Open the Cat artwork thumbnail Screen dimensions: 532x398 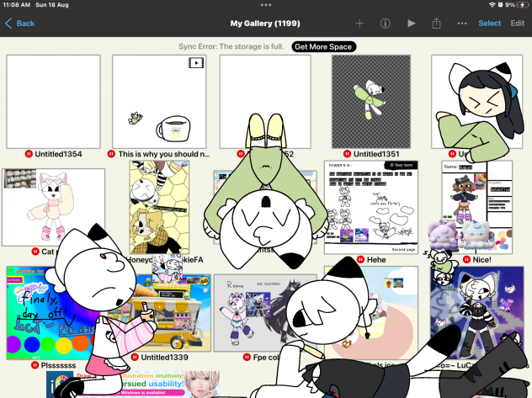53,206
